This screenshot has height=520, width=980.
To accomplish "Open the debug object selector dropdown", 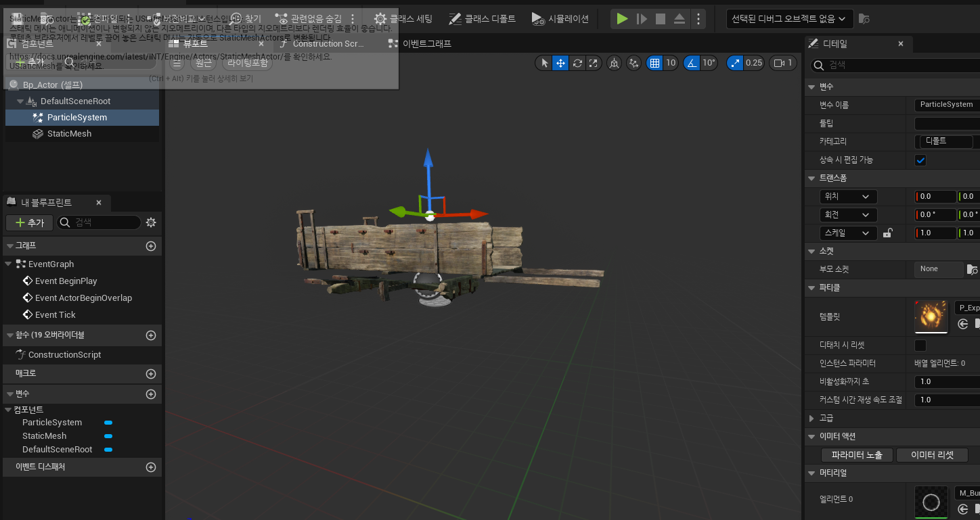I will 789,19.
